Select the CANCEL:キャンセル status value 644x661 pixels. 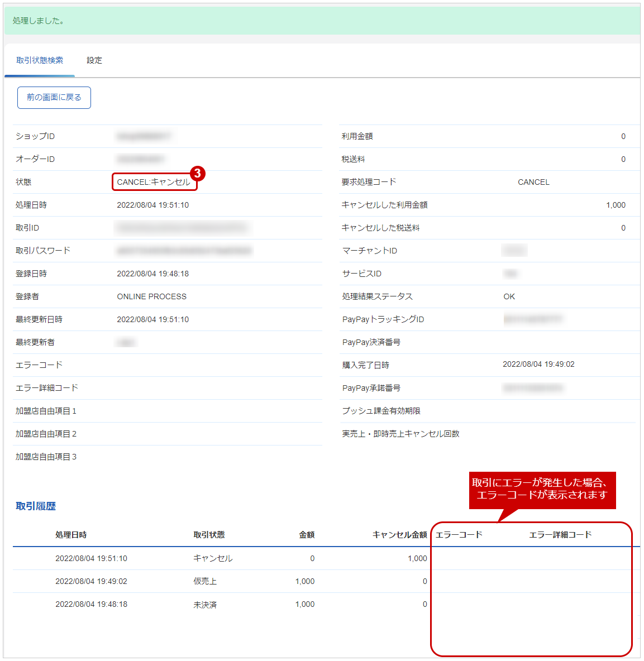click(x=154, y=182)
